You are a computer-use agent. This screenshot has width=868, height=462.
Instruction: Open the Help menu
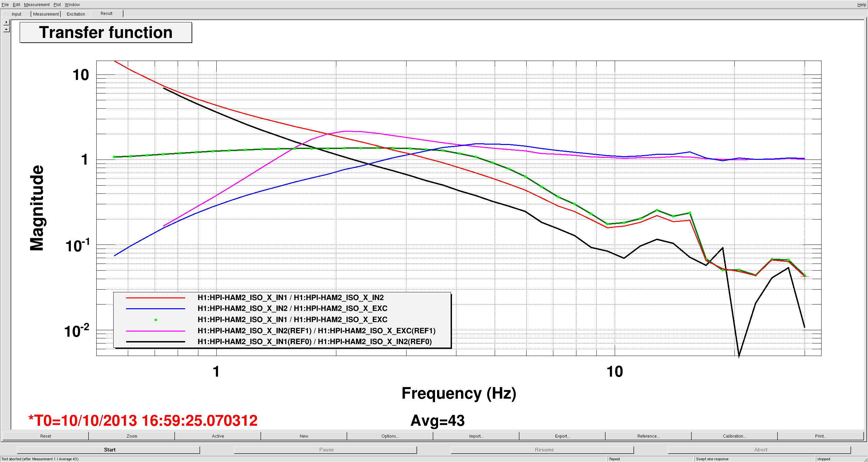click(861, 4)
